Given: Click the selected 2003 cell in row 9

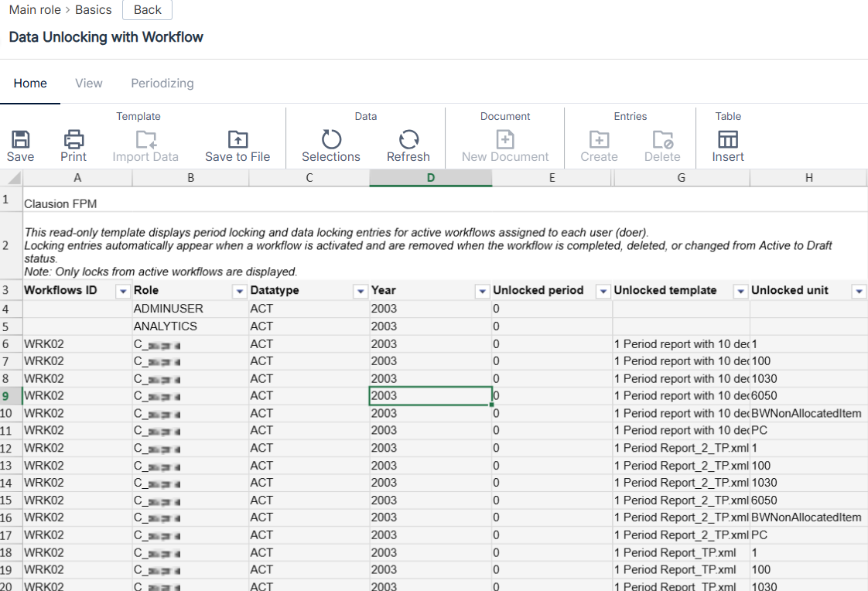Looking at the screenshot, I should tap(431, 396).
